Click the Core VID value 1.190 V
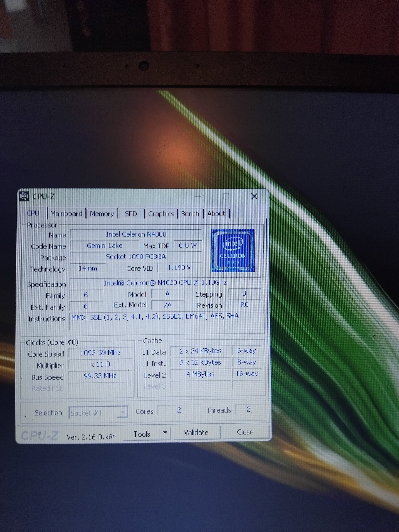 [179, 268]
